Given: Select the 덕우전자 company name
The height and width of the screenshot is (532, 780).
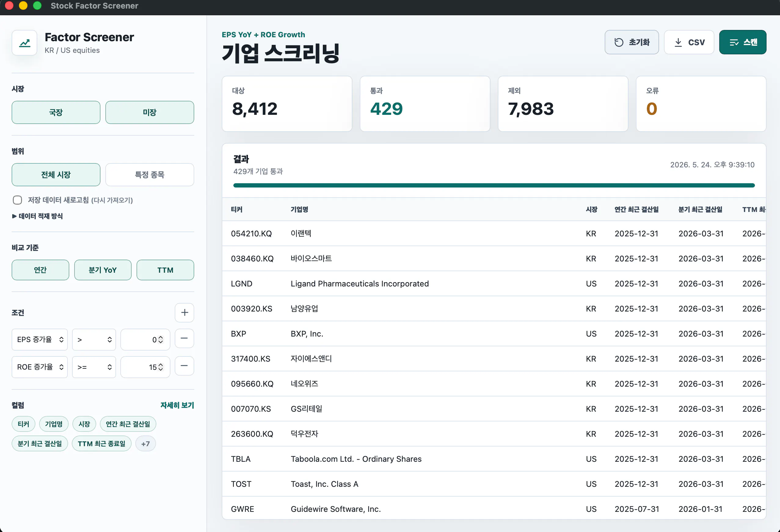Looking at the screenshot, I should pyautogui.click(x=304, y=434).
